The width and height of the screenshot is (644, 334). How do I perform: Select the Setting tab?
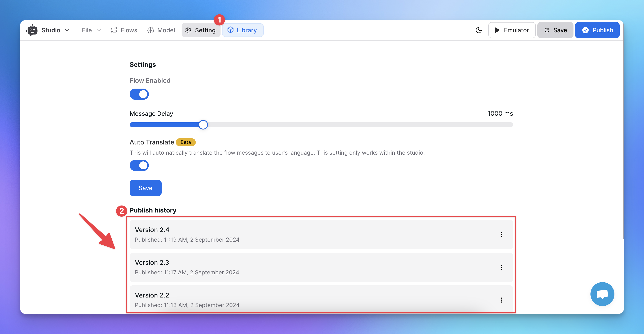[x=201, y=30]
